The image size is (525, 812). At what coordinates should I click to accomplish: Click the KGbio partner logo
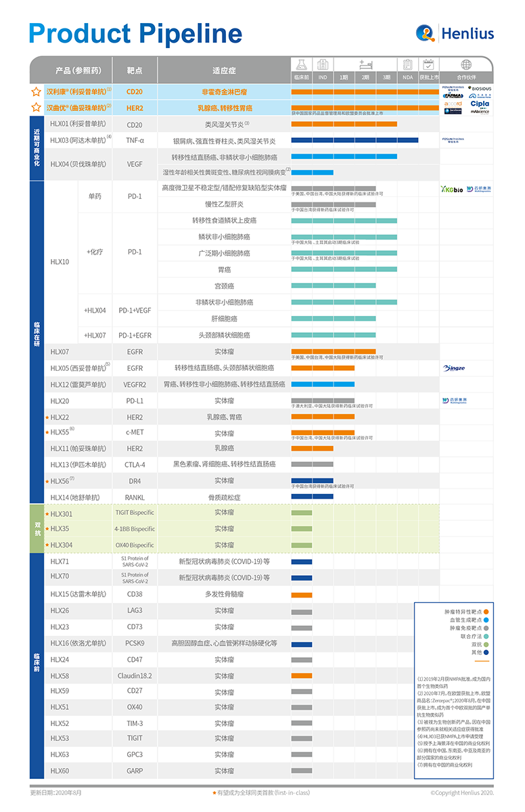coord(451,189)
